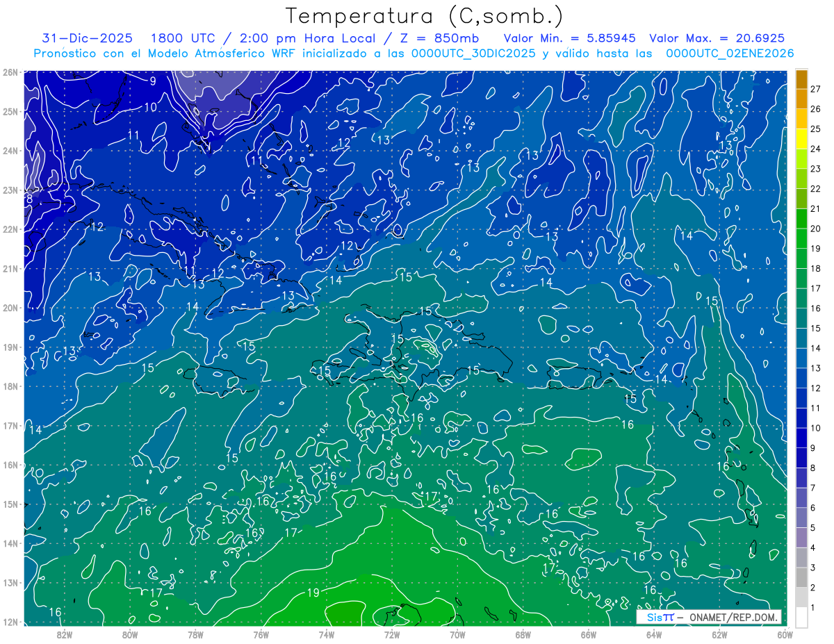The image size is (834, 644).
Task: Click the 60W longitude axis label
Action: click(785, 634)
